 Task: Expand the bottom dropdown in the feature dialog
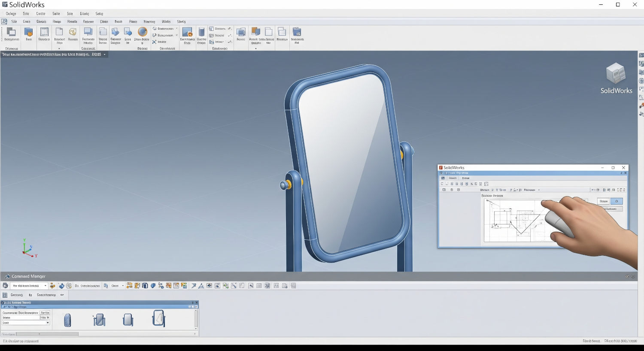tap(47, 323)
